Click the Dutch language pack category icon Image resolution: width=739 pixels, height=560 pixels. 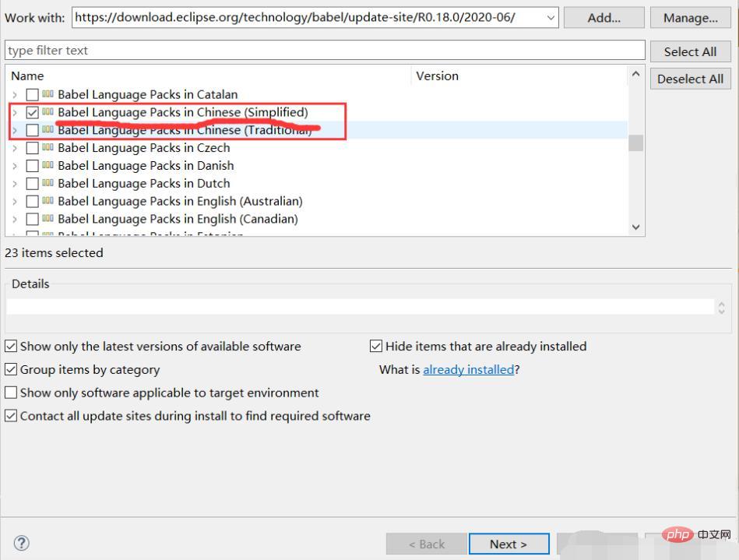coord(48,183)
